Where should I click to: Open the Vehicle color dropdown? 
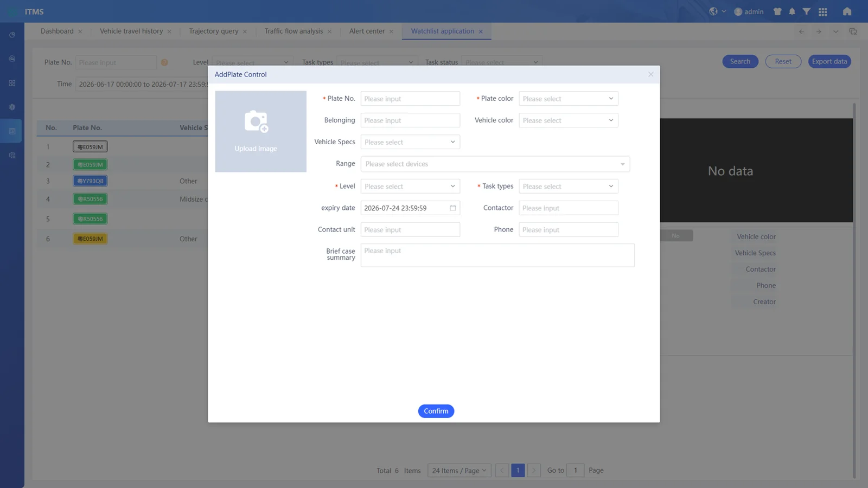tap(568, 120)
